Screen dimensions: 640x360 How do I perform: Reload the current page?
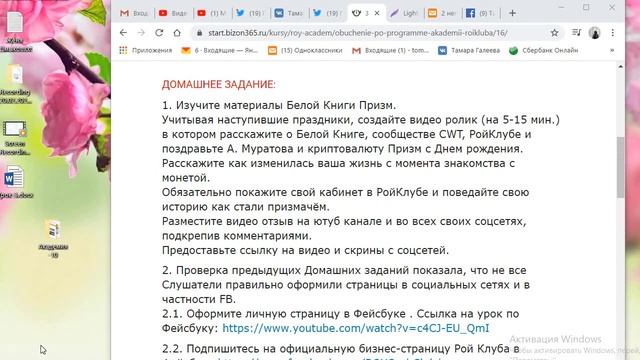tap(159, 33)
